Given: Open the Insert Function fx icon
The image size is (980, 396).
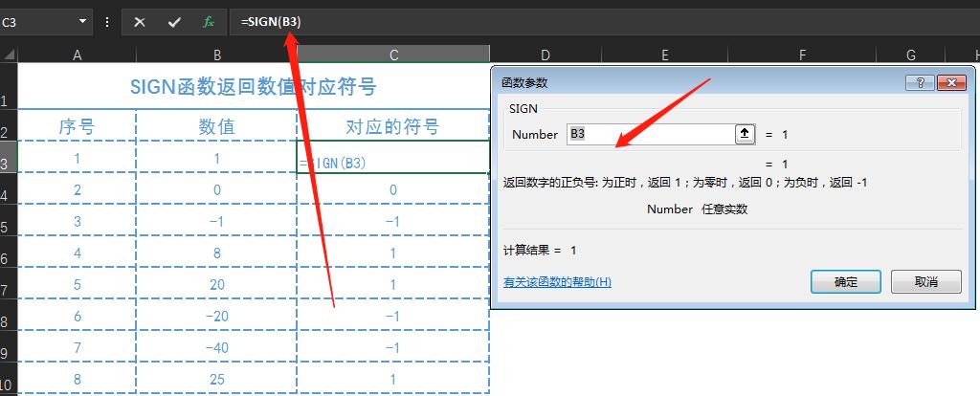Looking at the screenshot, I should pos(209,23).
